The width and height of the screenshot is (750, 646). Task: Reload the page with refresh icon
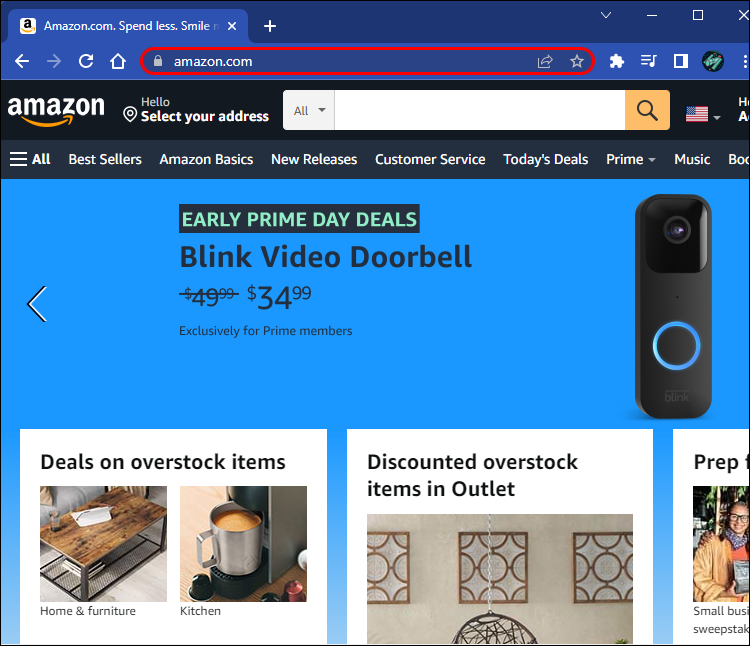pyautogui.click(x=86, y=61)
